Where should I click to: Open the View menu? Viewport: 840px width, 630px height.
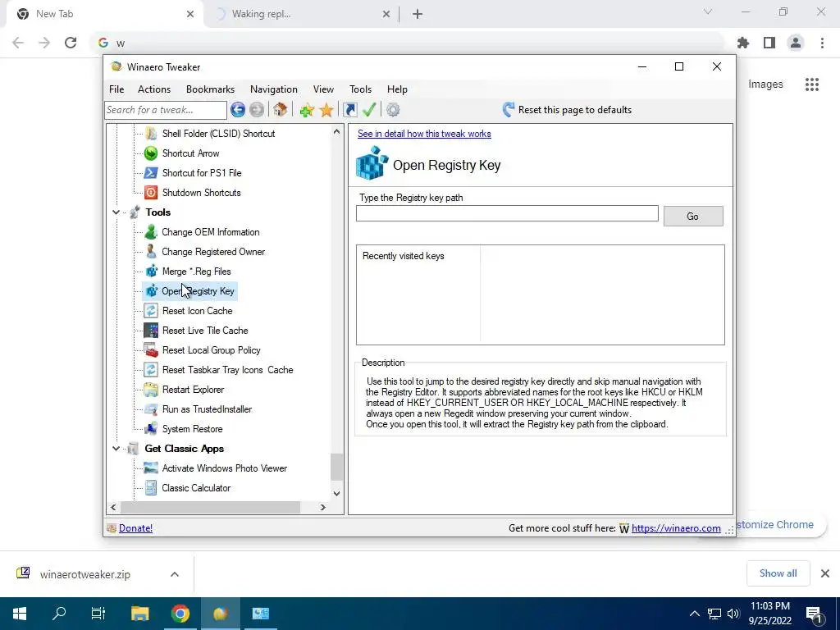click(323, 89)
